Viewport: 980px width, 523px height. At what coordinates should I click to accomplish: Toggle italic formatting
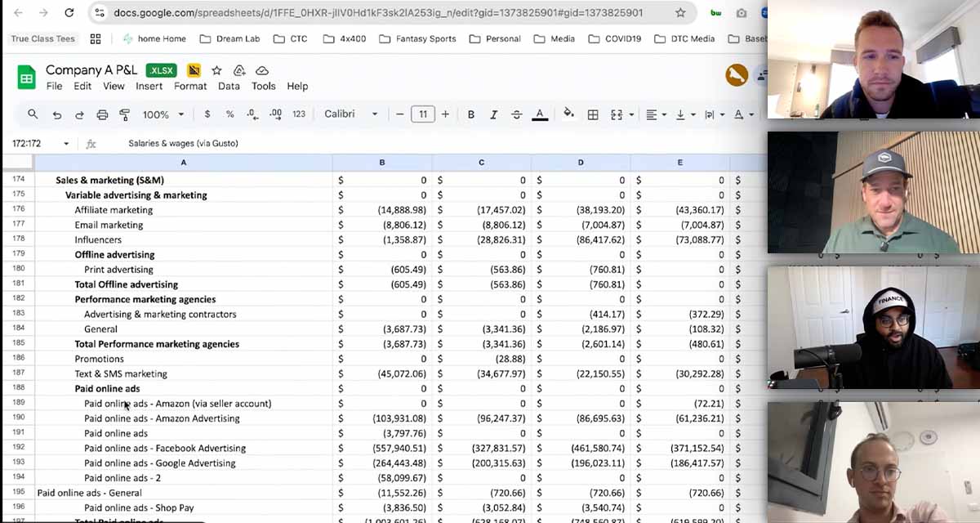(493, 114)
